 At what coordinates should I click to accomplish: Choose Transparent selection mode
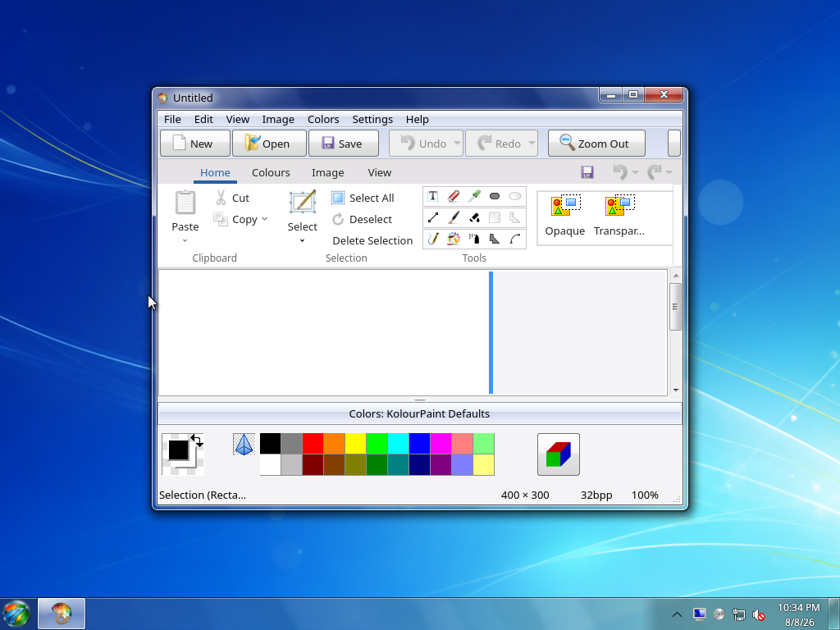coord(619,216)
